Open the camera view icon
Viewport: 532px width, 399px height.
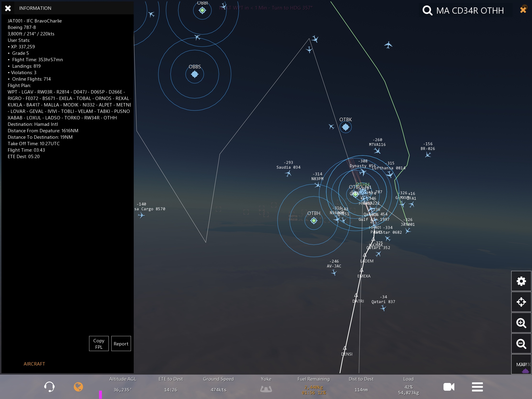pos(449,387)
